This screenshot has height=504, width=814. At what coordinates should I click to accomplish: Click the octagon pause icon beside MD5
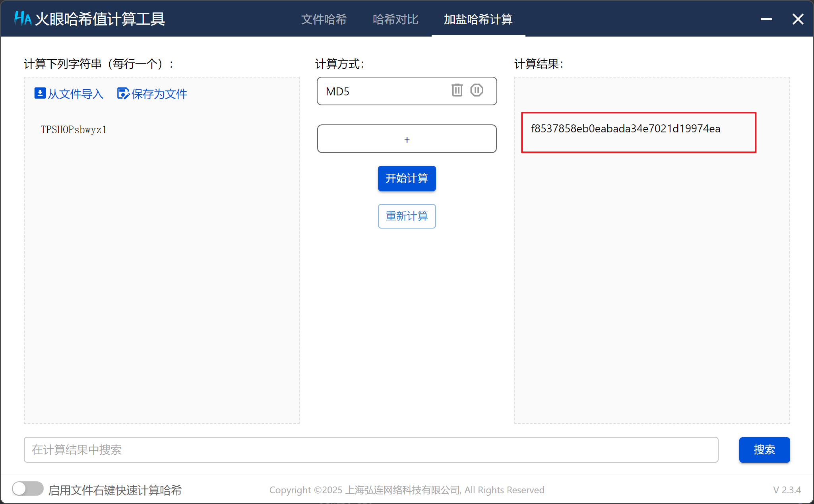pyautogui.click(x=477, y=90)
